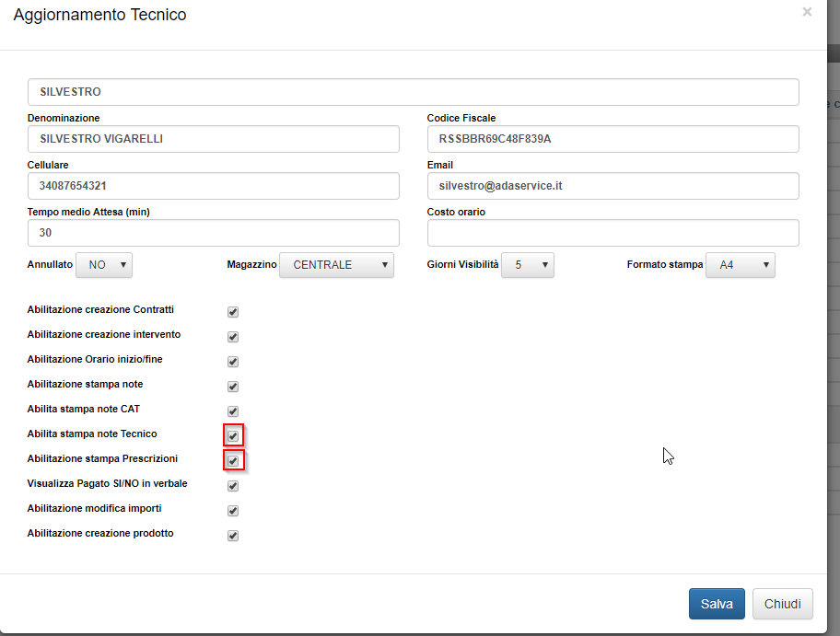Open the Formato stampa A4 dropdown
The height and width of the screenshot is (636, 840).
point(741,265)
